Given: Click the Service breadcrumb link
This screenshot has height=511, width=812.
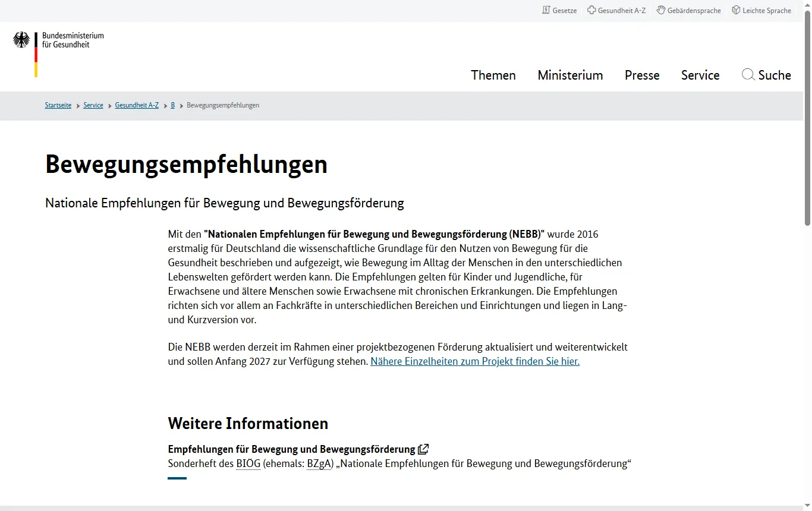Looking at the screenshot, I should point(93,105).
